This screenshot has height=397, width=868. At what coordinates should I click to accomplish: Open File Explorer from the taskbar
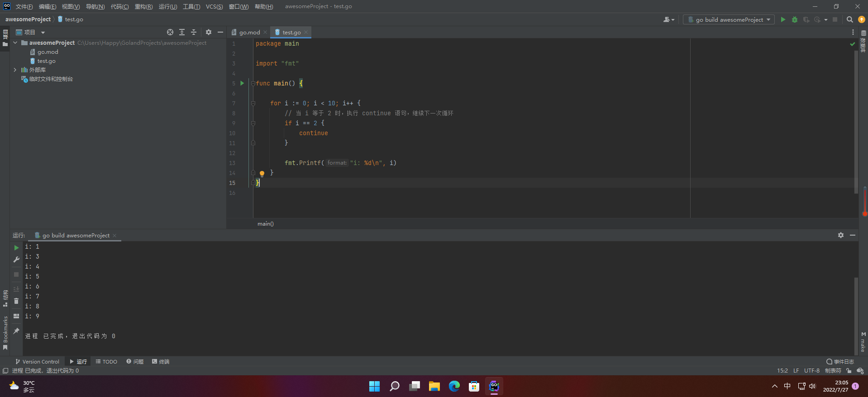(434, 386)
